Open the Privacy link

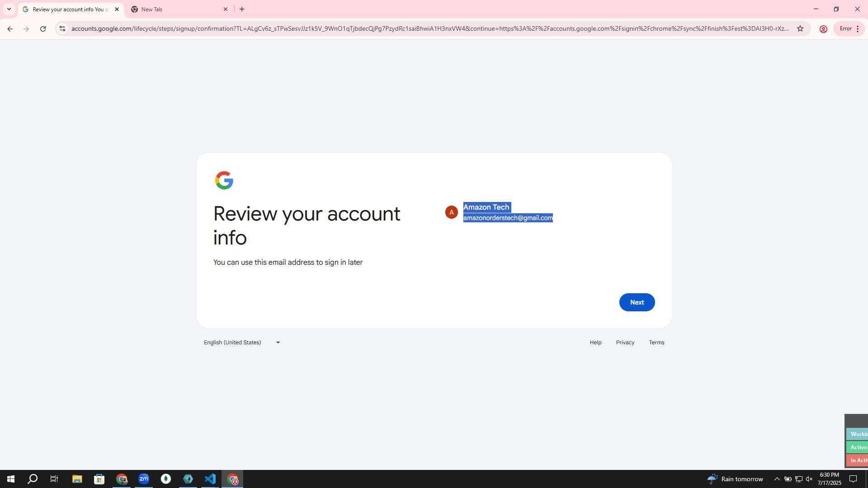coord(625,343)
